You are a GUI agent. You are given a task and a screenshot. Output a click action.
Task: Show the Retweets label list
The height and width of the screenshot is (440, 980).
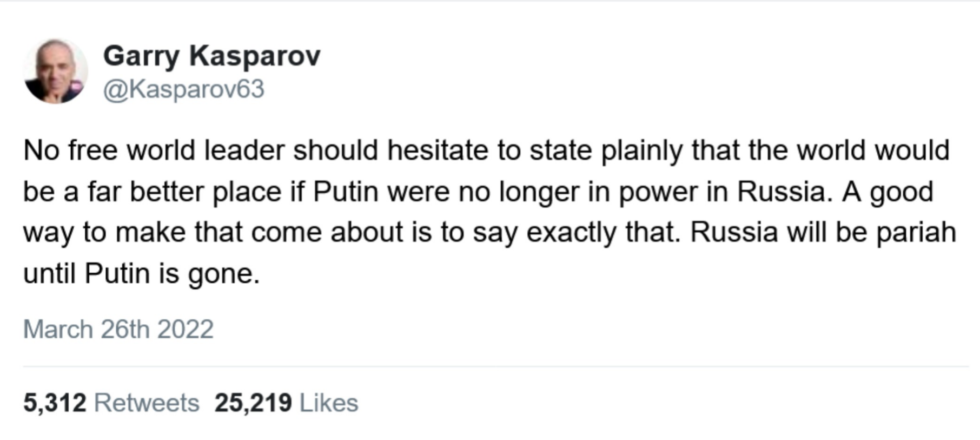point(147,403)
